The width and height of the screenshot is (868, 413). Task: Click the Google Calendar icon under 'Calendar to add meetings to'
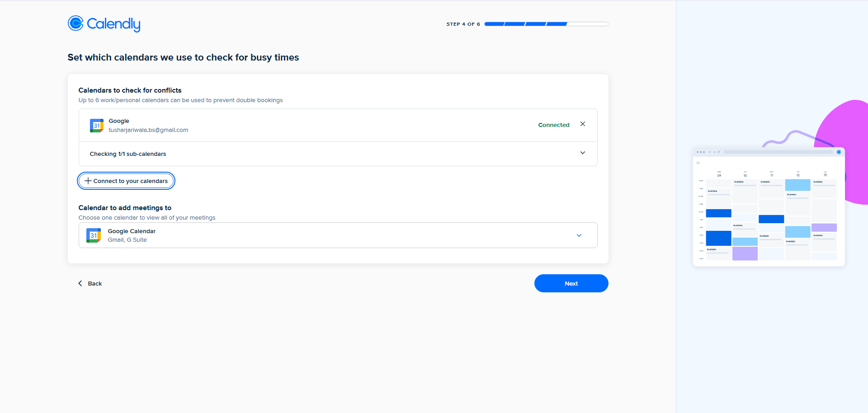click(x=93, y=235)
